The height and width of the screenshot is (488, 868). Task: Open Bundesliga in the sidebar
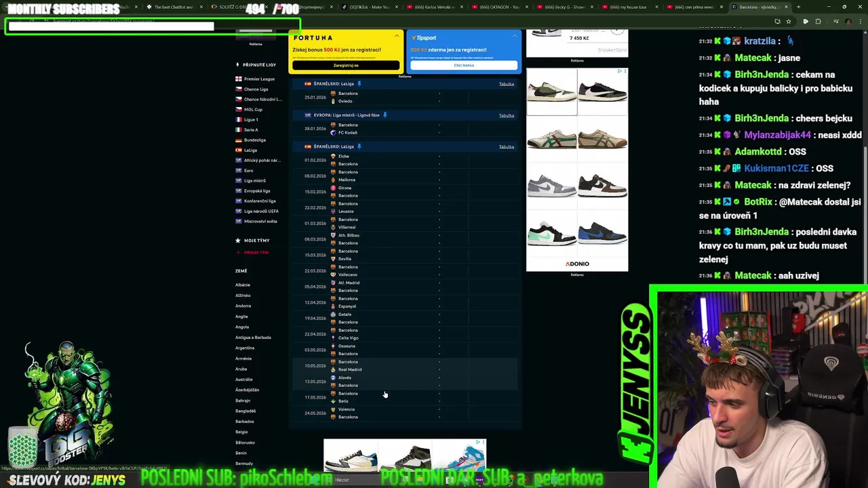coord(255,140)
